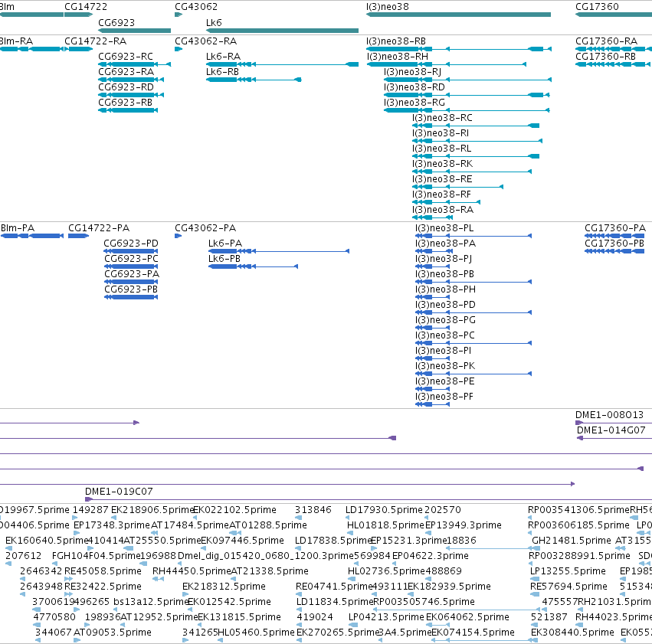Click EST RE45058.5prime

pyautogui.click(x=103, y=571)
